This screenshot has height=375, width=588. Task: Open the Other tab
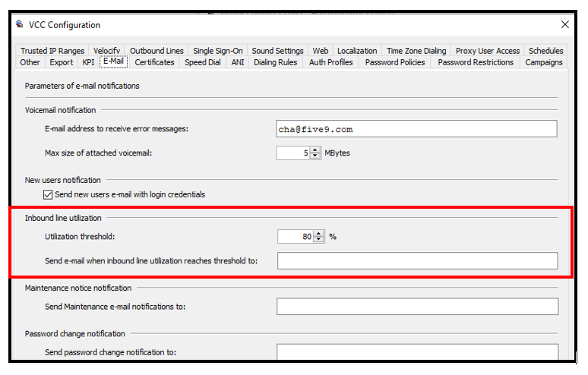pos(30,62)
